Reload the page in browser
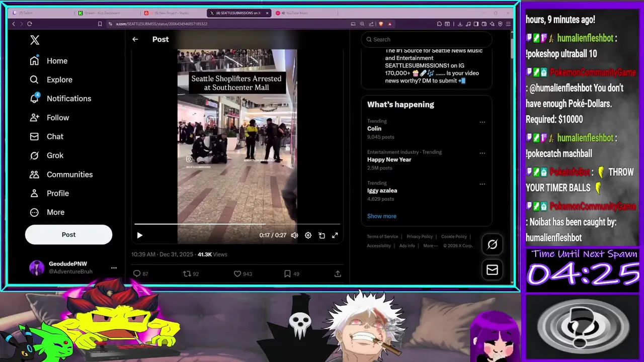 pyautogui.click(x=30, y=24)
